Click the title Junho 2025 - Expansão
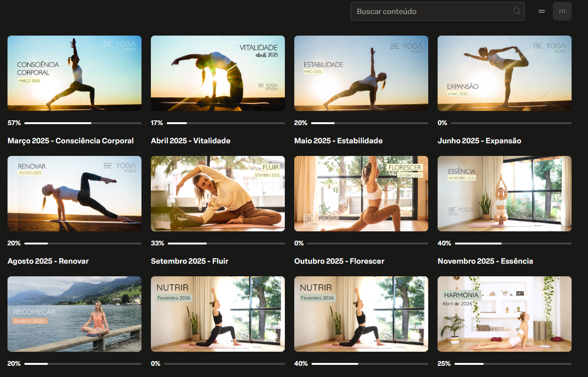This screenshot has height=377, width=588. point(479,141)
